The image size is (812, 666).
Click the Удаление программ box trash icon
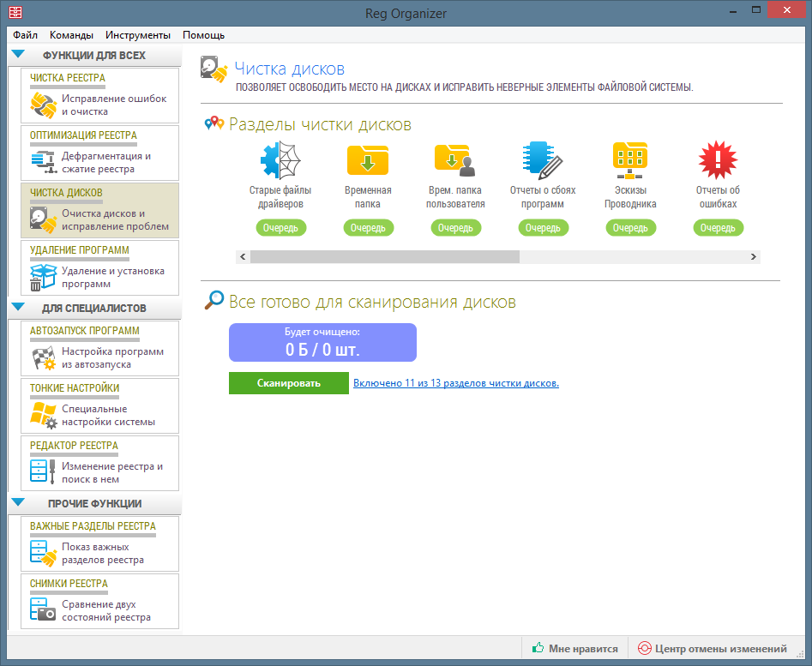(x=43, y=278)
